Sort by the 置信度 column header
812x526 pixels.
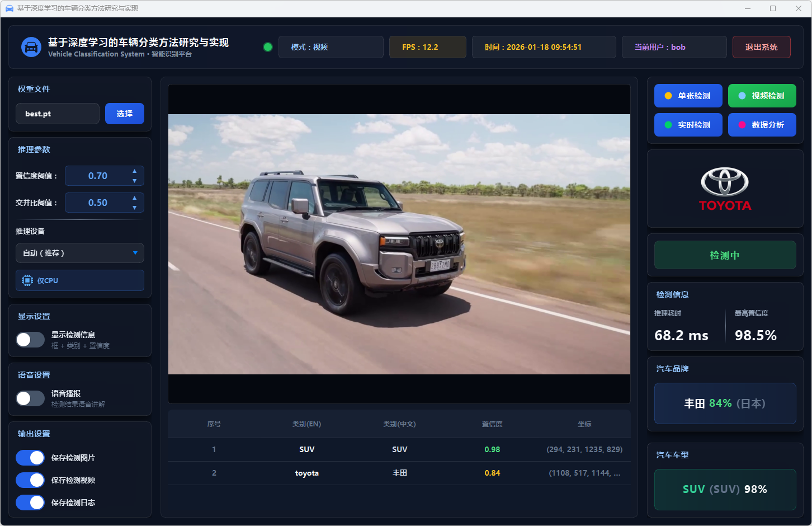[x=492, y=424]
